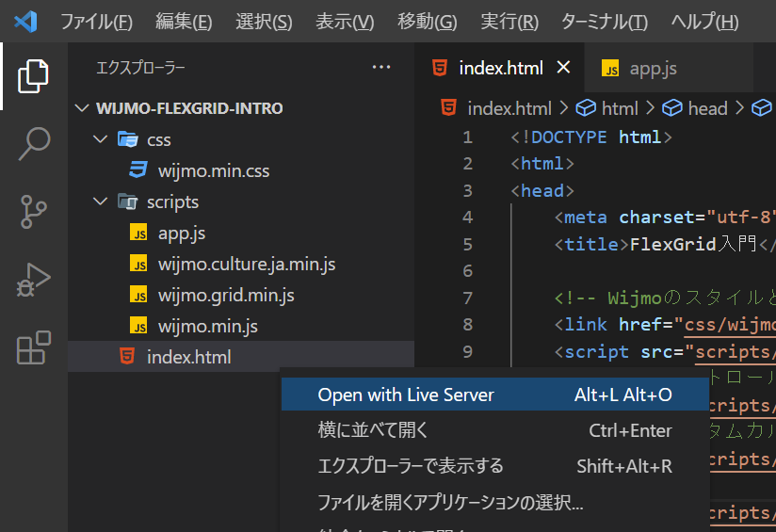The width and height of the screenshot is (776, 532).
Task: Collapse the css folder chevron
Action: click(101, 138)
